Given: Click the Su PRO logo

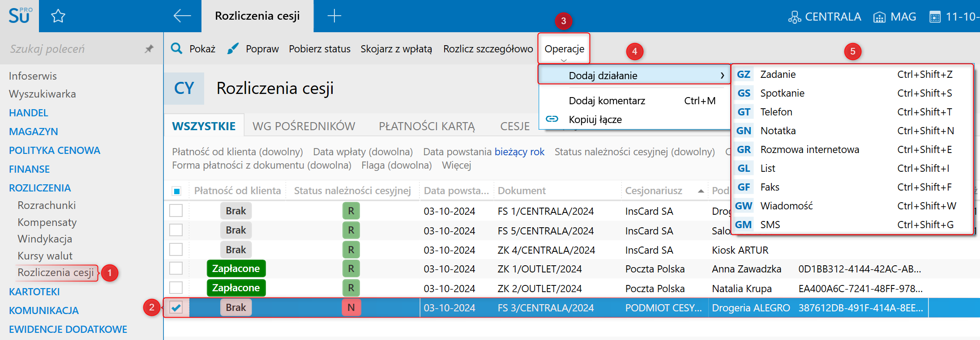Looking at the screenshot, I should click(x=20, y=16).
